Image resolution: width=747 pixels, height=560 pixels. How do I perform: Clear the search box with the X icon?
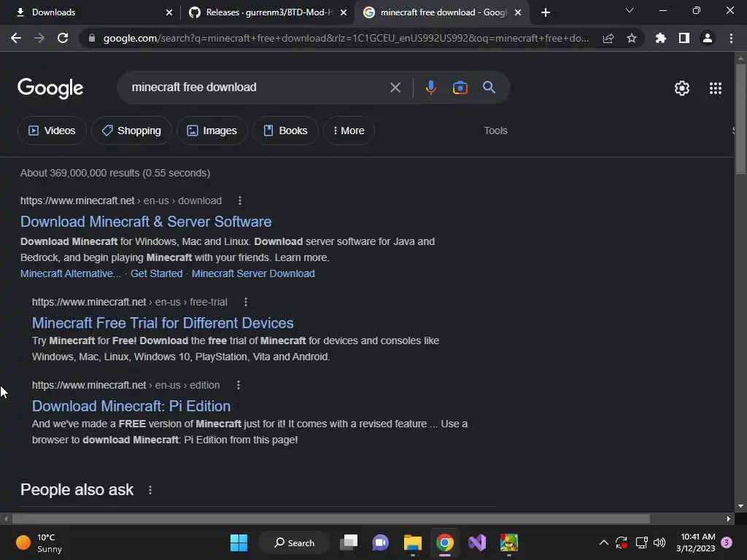pos(395,87)
